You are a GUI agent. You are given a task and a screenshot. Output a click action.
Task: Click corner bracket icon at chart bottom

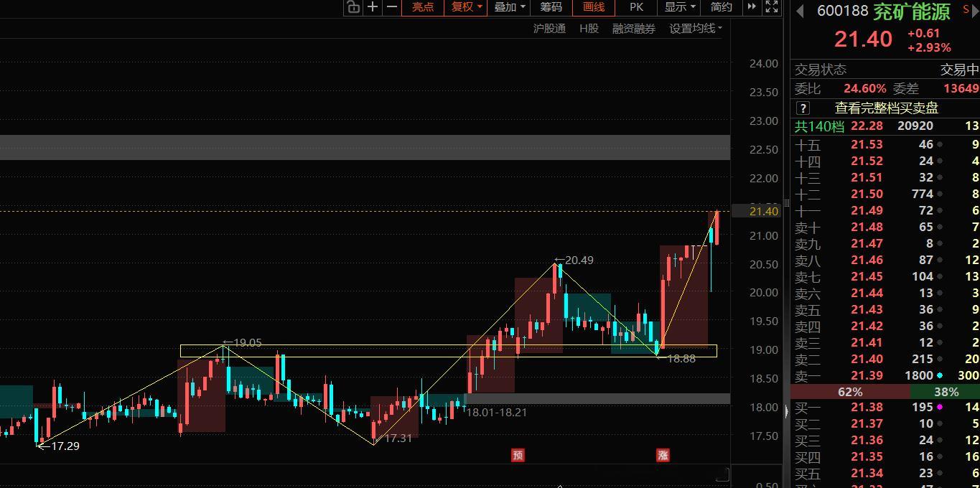point(722,474)
